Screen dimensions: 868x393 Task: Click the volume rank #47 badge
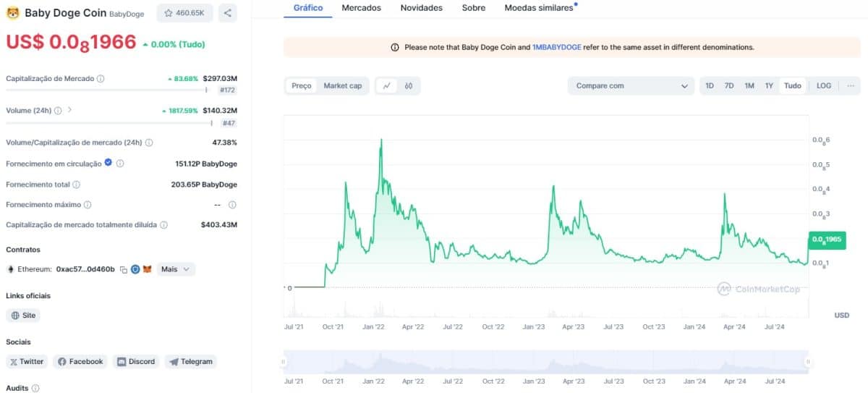click(x=229, y=123)
